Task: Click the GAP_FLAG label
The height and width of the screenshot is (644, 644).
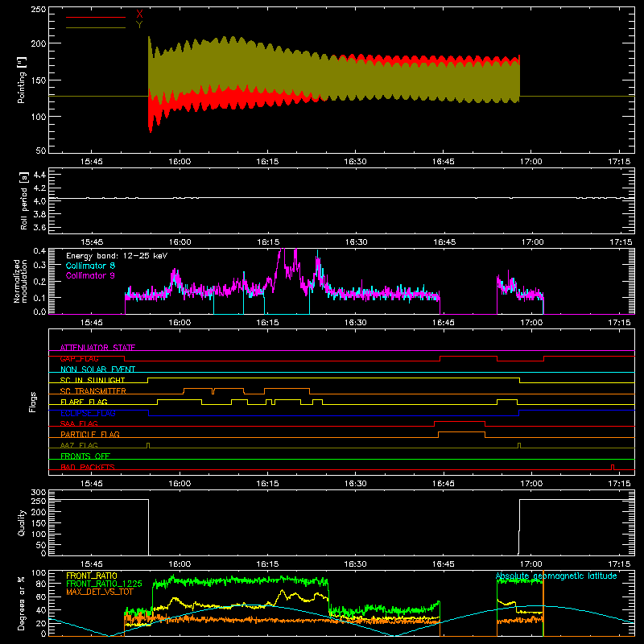Action: click(x=79, y=358)
